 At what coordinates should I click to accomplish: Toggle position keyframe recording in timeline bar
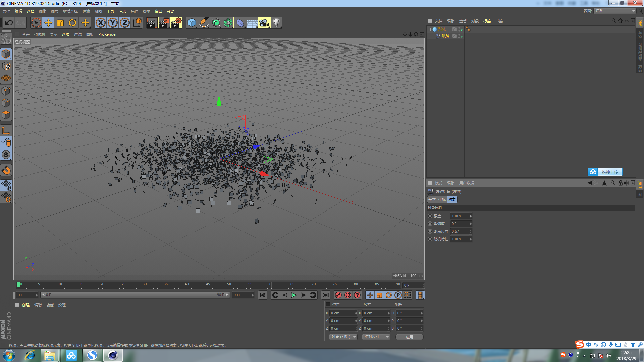(370, 295)
